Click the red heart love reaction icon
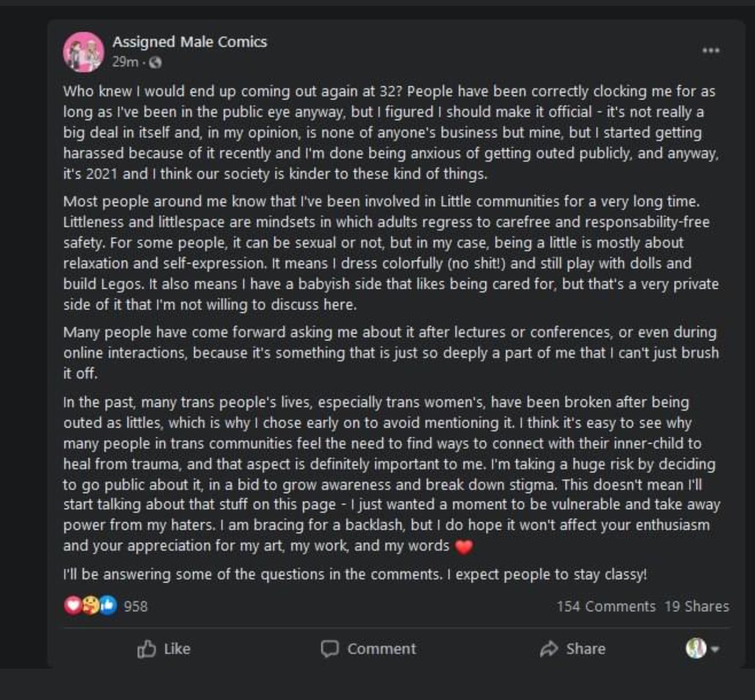The image size is (755, 700). (73, 605)
